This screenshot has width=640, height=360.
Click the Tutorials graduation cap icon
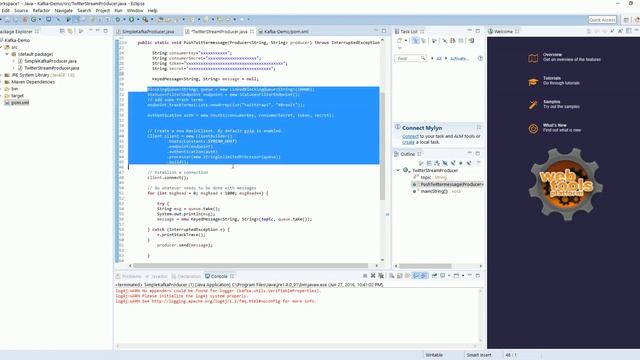tap(533, 82)
